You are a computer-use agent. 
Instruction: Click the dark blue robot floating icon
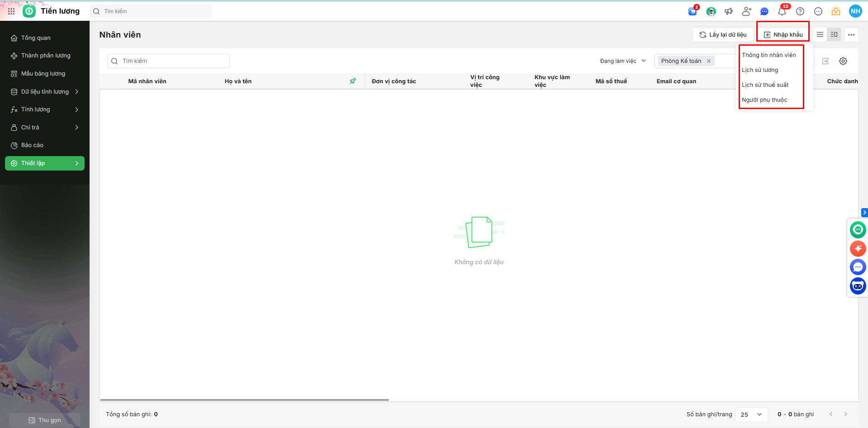pyautogui.click(x=858, y=286)
